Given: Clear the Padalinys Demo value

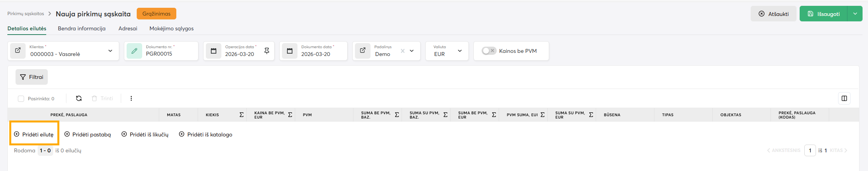Looking at the screenshot, I should pos(403,51).
